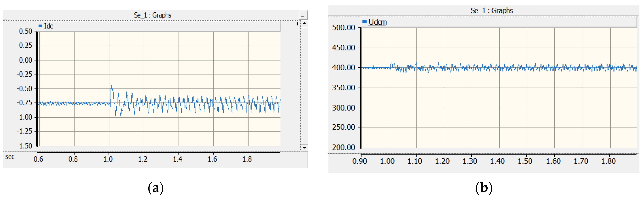Screen dimensions: 644x198
Task: Click the -0.75 label on the Idc y-axis
Action: [24, 103]
